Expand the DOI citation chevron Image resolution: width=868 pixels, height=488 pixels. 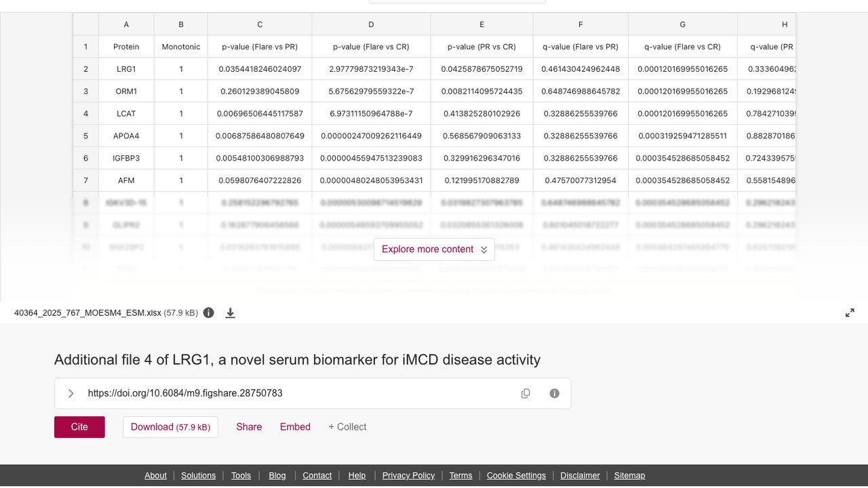[71, 393]
